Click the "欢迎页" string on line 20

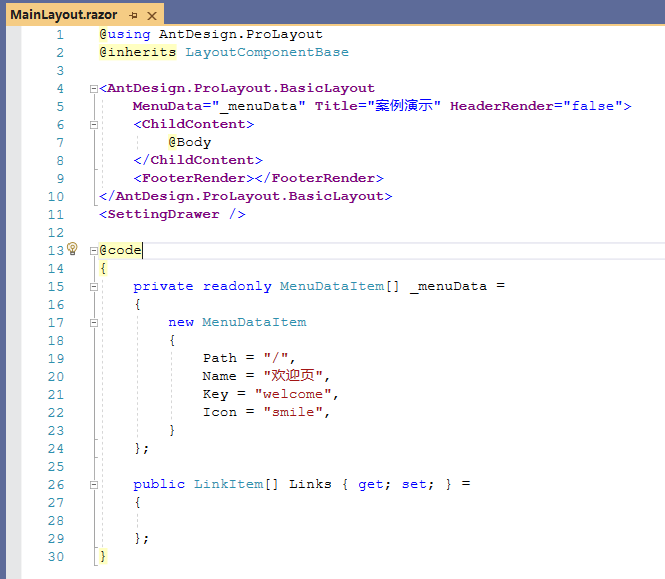pos(293,375)
